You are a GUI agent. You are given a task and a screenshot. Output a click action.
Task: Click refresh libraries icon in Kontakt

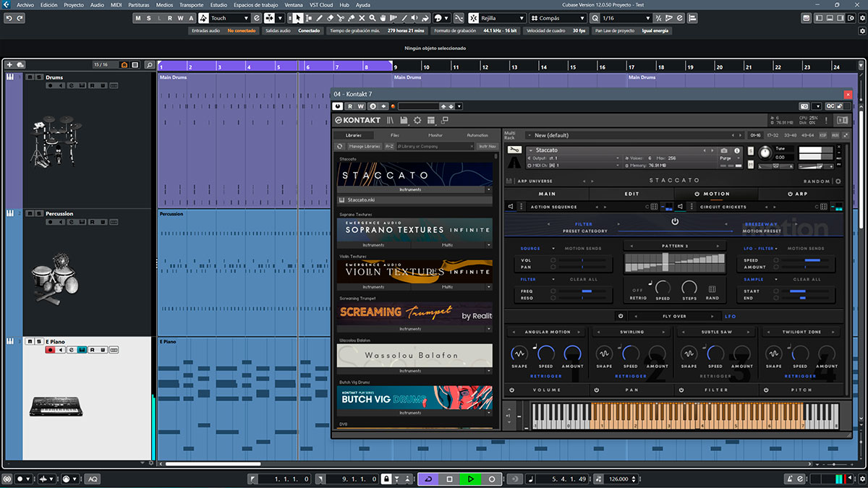(x=340, y=146)
